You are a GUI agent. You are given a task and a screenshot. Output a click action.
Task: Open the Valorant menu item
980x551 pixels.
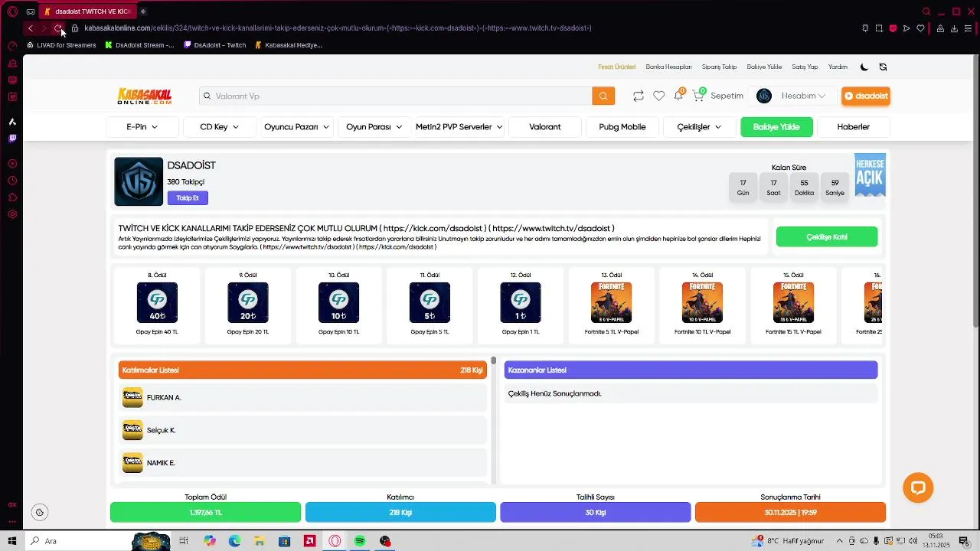pyautogui.click(x=545, y=127)
